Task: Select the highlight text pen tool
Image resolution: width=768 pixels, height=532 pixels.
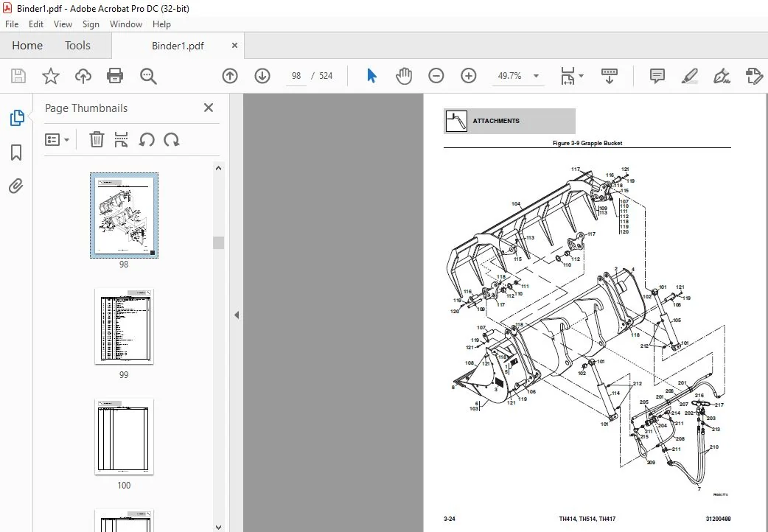Action: pos(690,76)
